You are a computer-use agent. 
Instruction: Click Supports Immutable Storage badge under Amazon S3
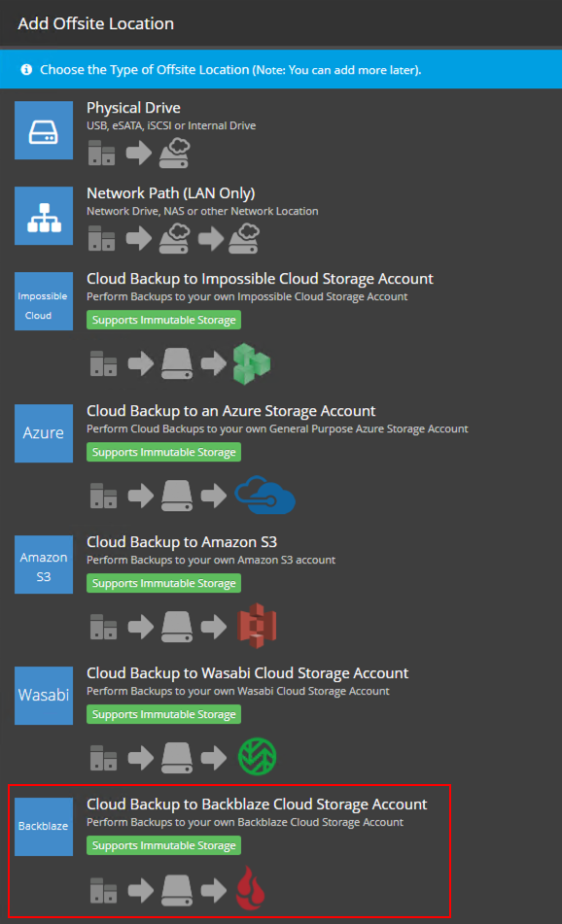(164, 583)
